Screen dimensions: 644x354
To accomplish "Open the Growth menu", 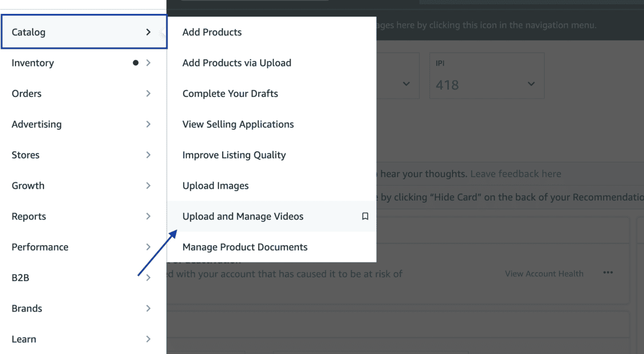I will click(x=83, y=186).
